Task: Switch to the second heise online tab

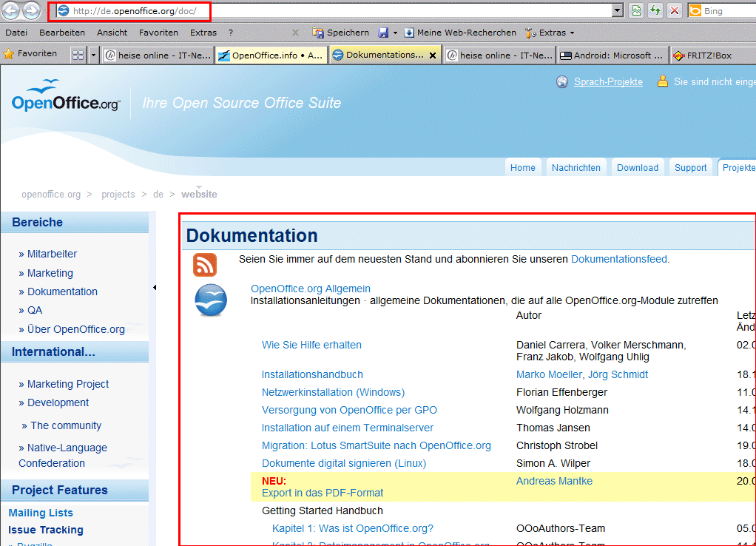Action: (499, 55)
